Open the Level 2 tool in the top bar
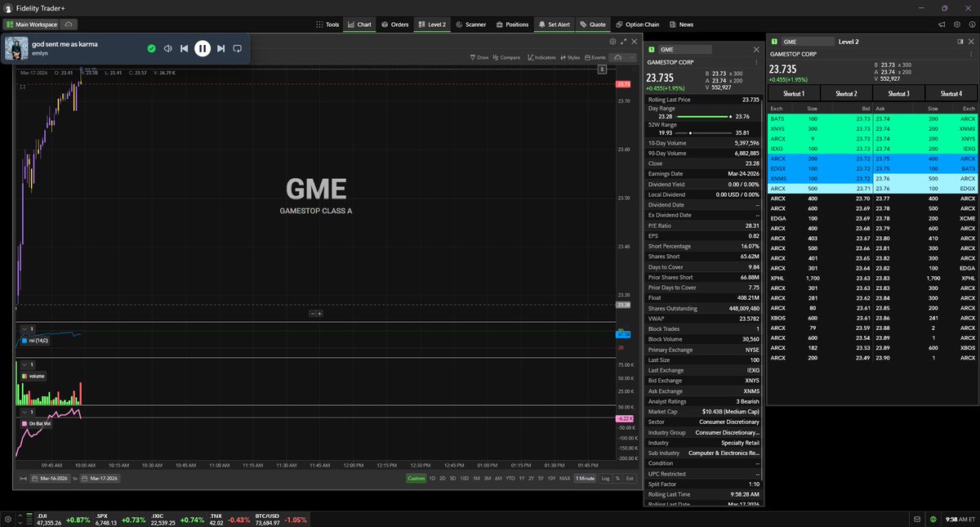Screen dimensions: 980x527 432,25
